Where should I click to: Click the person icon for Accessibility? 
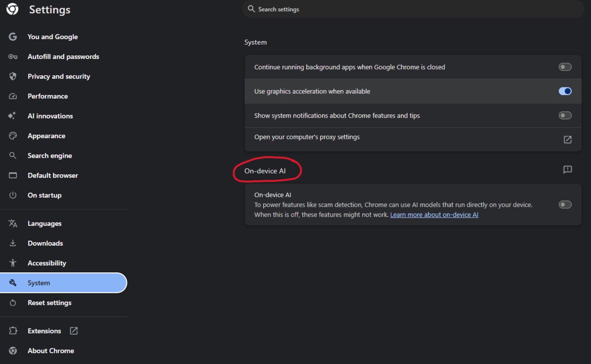(x=13, y=263)
